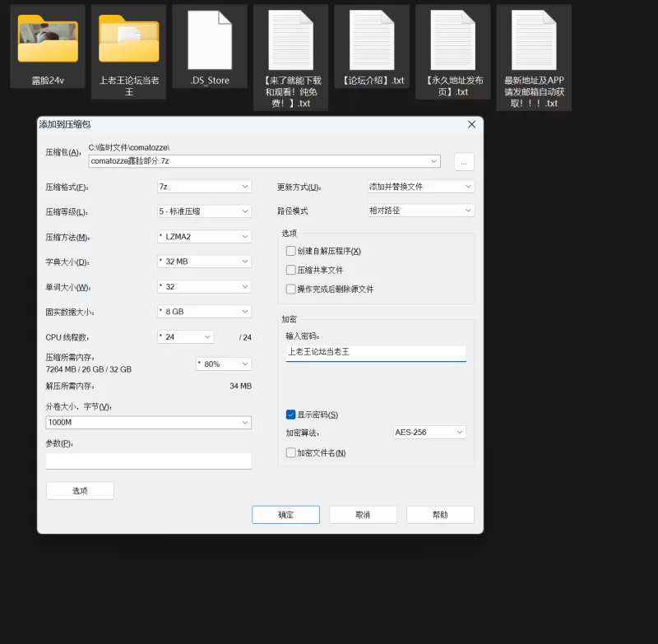The width and height of the screenshot is (658, 644).
Task: Select the 上老王论坛当老王 folder icon
Action: (129, 39)
